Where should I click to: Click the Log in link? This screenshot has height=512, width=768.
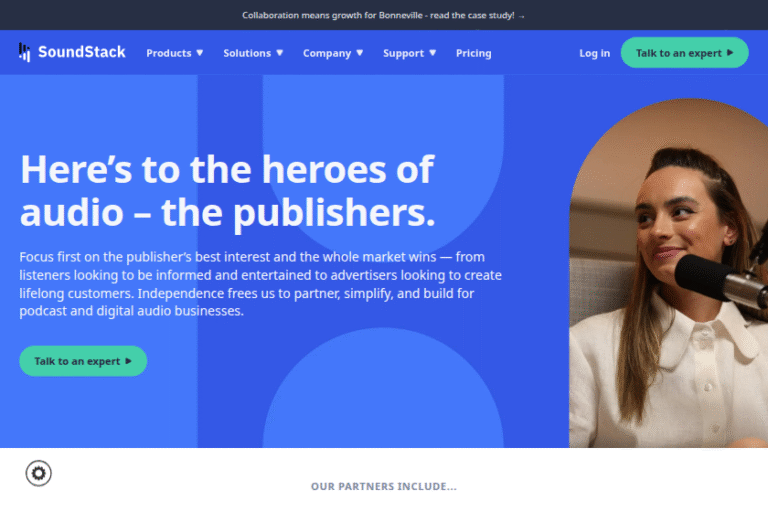click(595, 53)
